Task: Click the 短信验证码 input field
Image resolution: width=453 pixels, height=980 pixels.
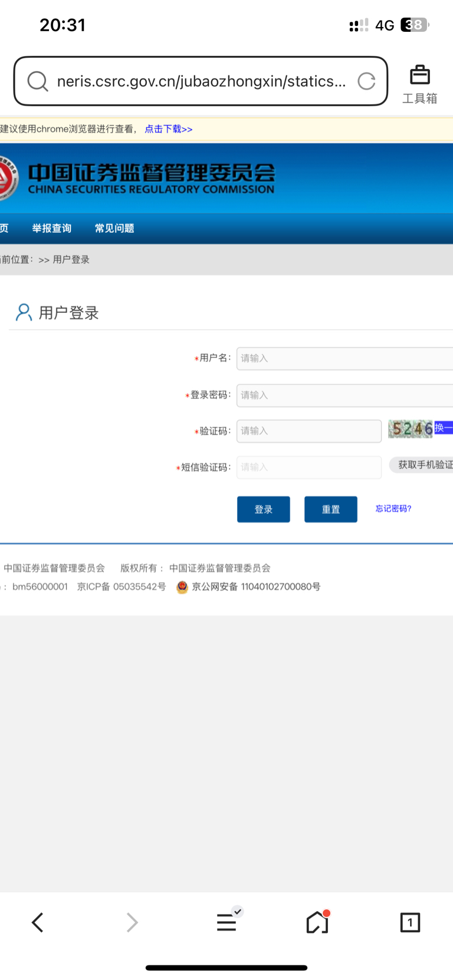Action: pos(309,467)
